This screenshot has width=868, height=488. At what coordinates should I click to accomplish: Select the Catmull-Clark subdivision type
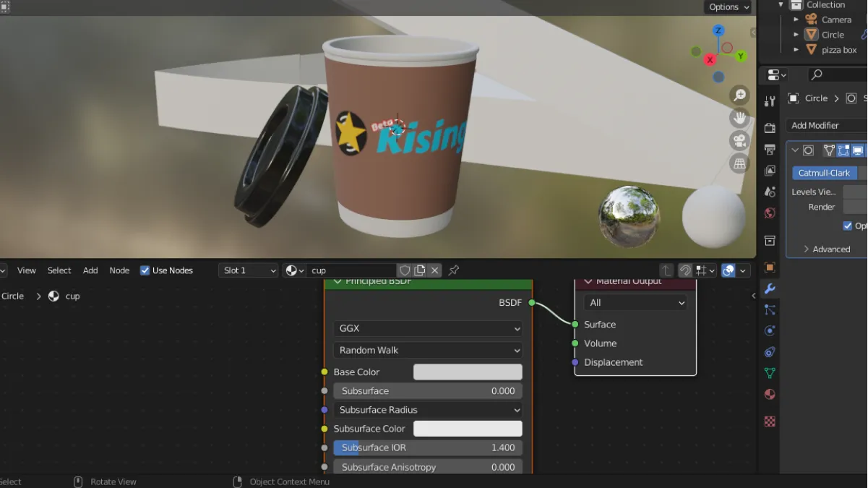825,173
